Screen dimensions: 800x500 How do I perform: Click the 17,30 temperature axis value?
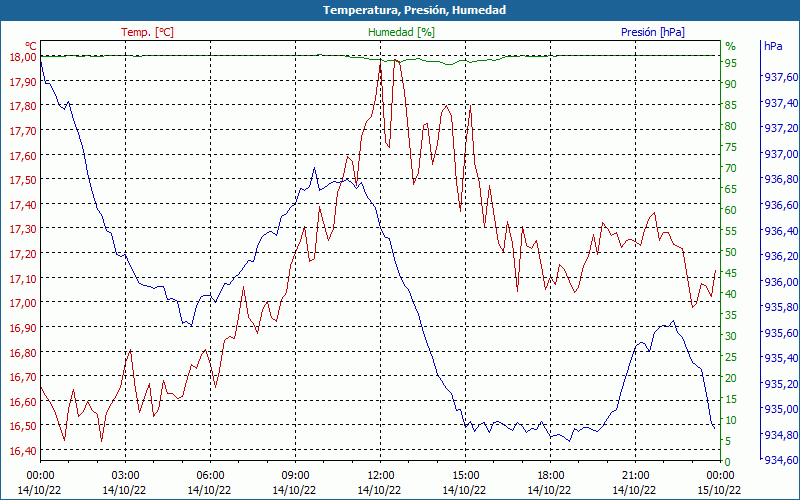pyautogui.click(x=23, y=229)
